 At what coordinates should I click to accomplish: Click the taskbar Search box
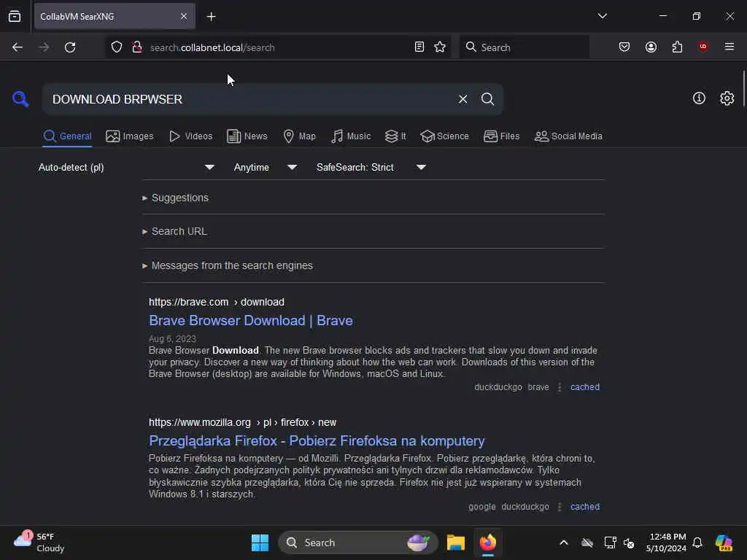357,542
